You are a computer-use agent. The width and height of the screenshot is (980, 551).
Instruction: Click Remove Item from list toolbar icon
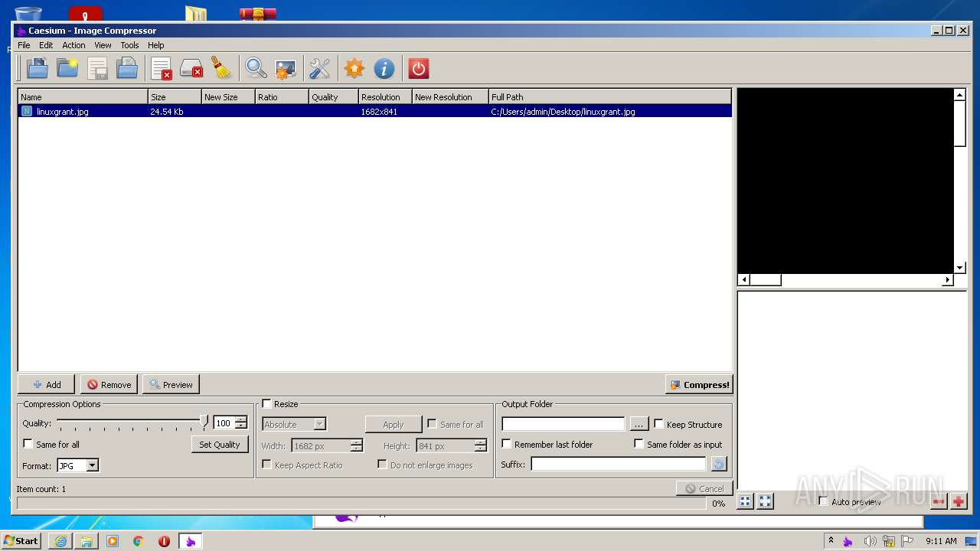[162, 69]
